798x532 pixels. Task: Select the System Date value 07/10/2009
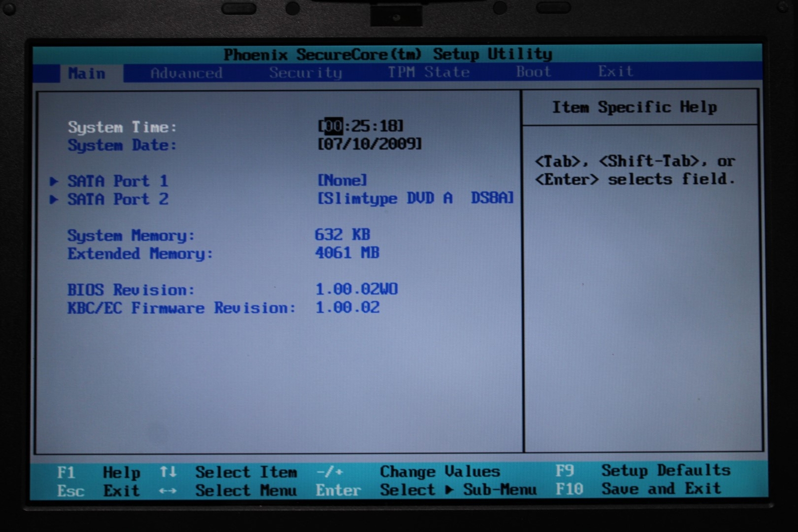370,144
